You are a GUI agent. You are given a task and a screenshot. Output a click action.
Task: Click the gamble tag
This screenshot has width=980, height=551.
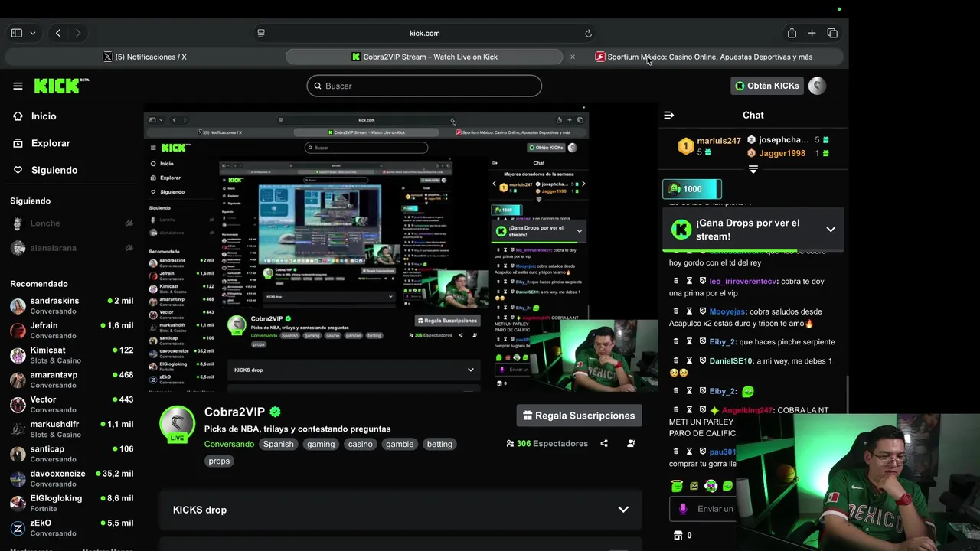[x=400, y=444]
